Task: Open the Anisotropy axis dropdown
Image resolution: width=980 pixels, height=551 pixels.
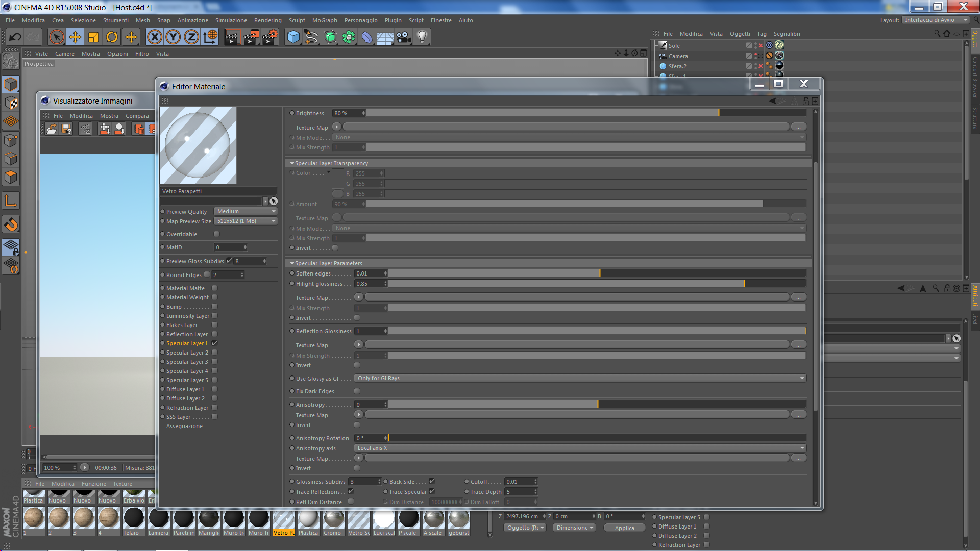Action: [x=580, y=448]
